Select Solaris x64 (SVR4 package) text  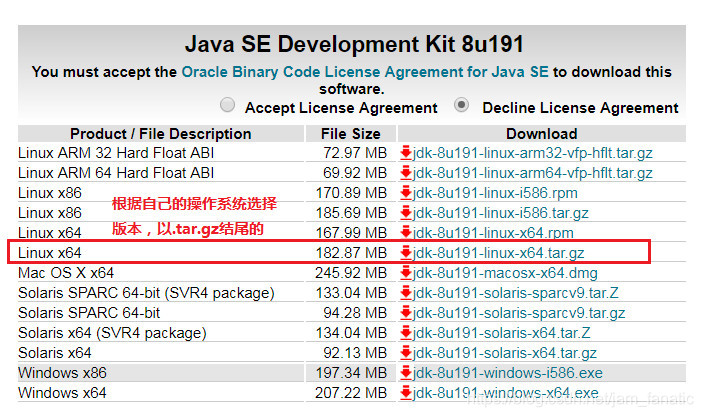112,333
